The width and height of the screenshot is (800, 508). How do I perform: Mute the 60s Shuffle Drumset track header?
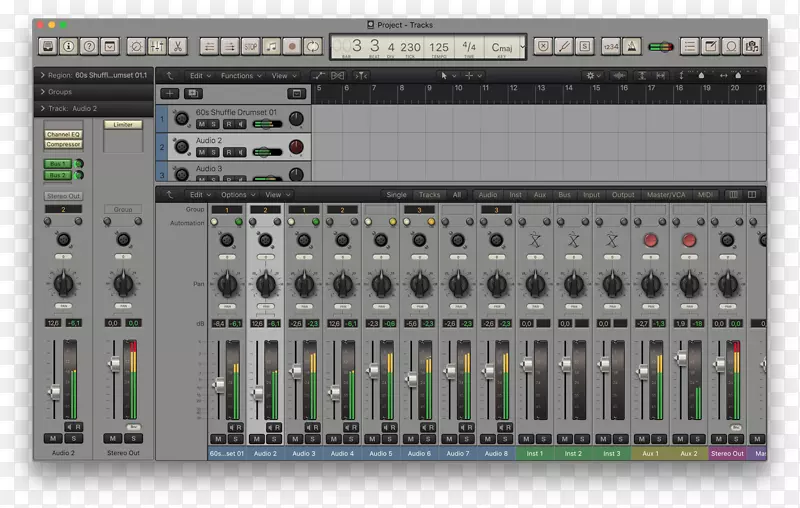tap(199, 124)
